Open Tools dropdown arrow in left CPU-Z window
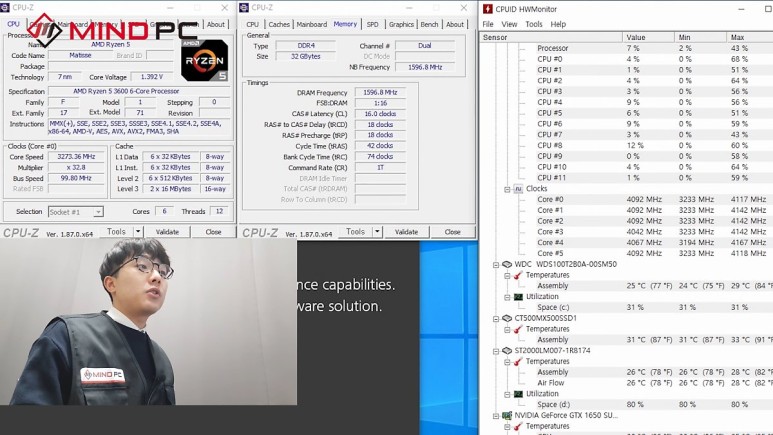The height and width of the screenshot is (435, 773). click(x=138, y=232)
